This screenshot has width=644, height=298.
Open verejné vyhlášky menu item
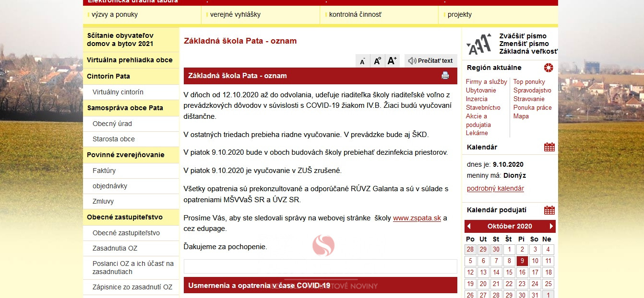pos(235,14)
